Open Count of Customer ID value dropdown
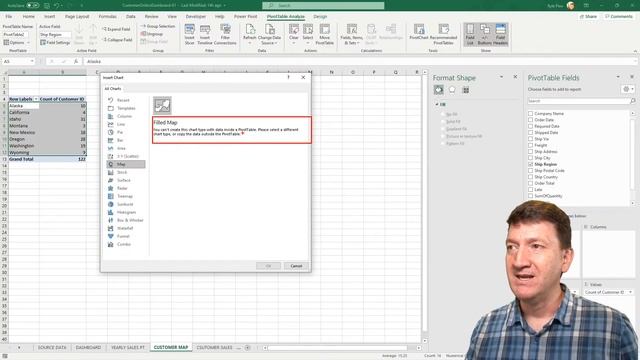This screenshot has width=640, height=360. pos(630,292)
